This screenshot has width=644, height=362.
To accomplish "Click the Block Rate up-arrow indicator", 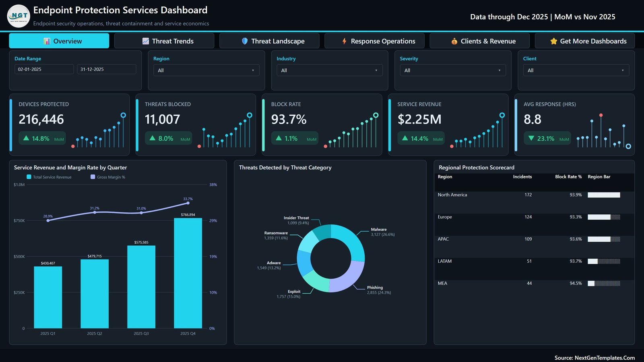I will pos(279,138).
